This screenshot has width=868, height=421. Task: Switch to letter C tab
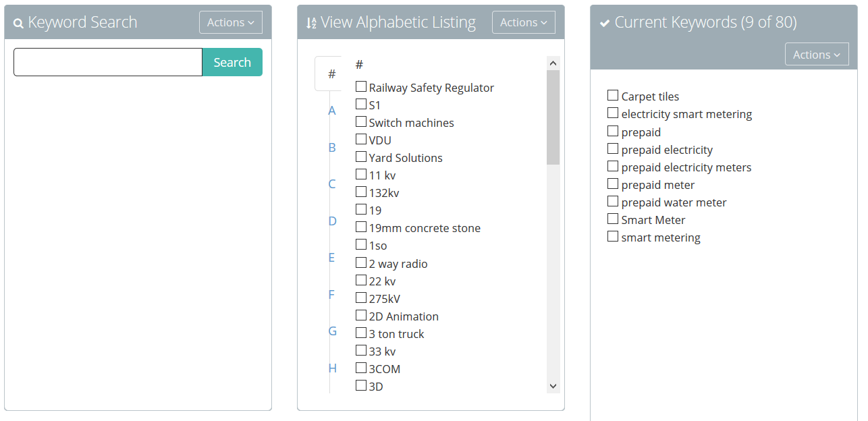pos(331,184)
